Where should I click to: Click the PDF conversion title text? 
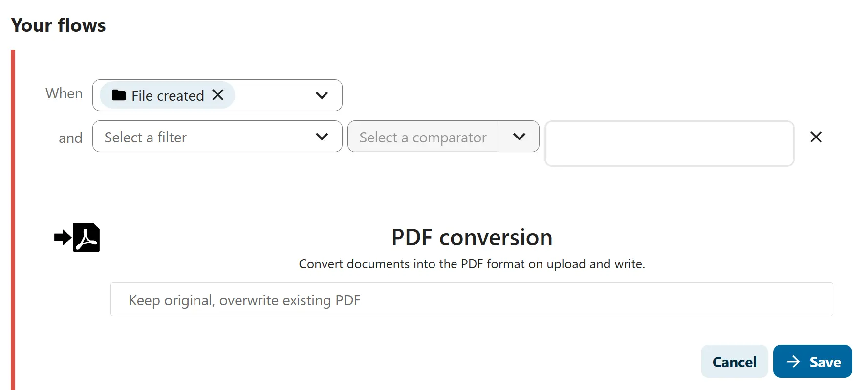coord(471,237)
